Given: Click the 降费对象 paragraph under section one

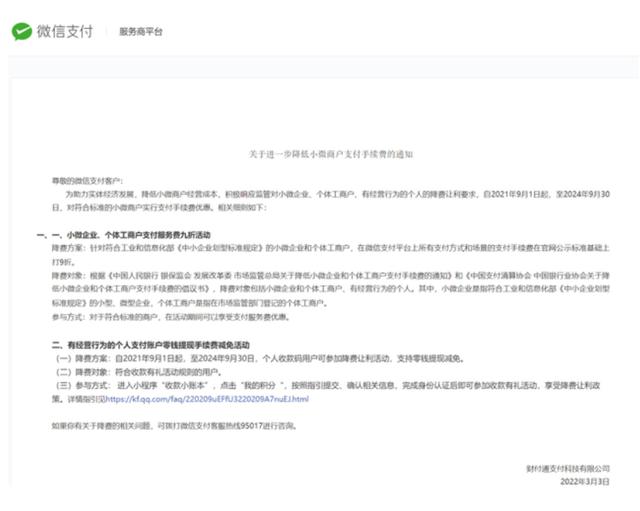Looking at the screenshot, I should tap(331, 289).
